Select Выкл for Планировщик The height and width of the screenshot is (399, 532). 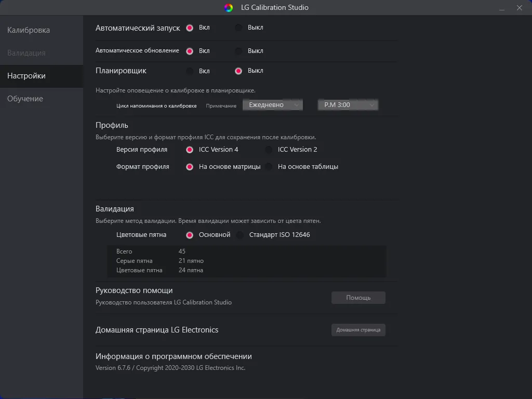(x=238, y=71)
